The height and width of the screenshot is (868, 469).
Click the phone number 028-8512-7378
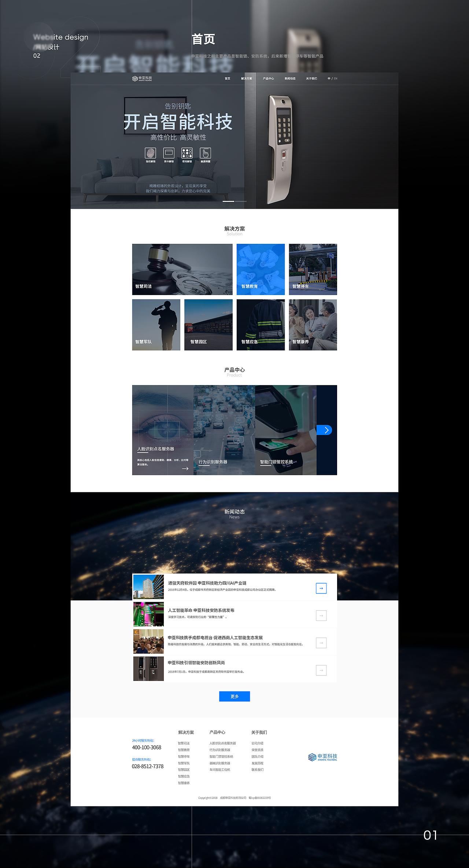tap(148, 766)
